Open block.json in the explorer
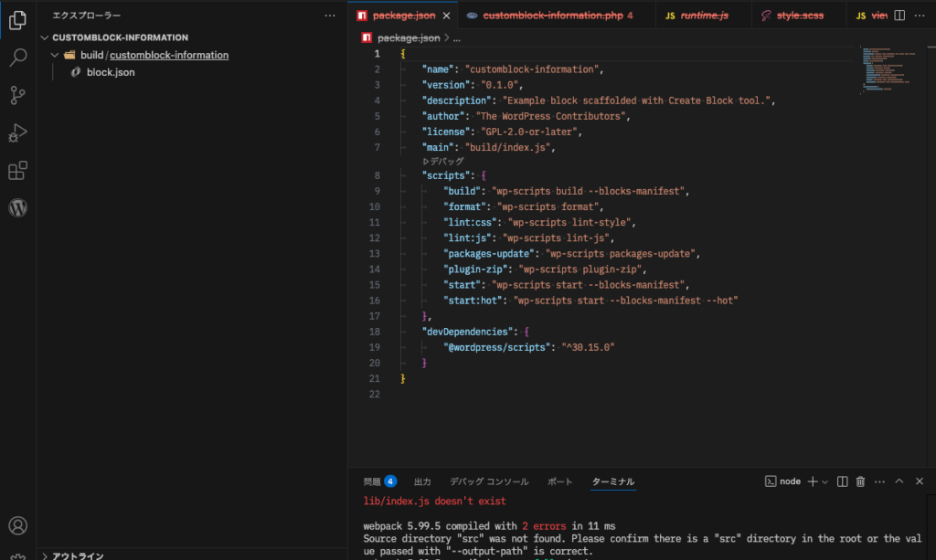This screenshot has width=936, height=560. (x=111, y=72)
